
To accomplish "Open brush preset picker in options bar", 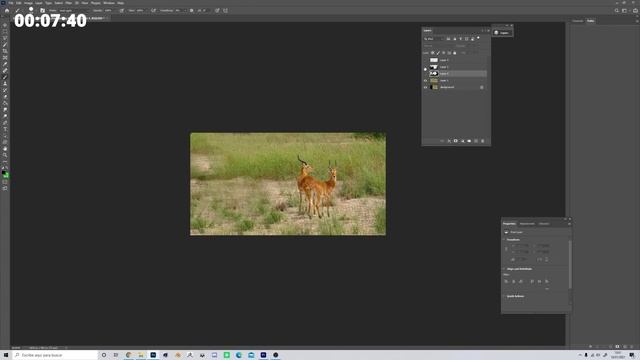I will point(32,10).
